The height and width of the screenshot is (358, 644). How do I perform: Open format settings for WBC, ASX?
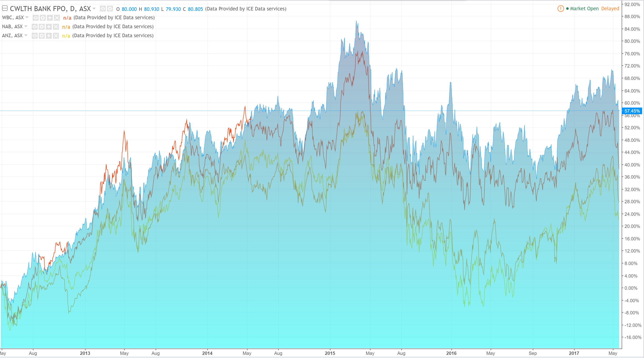(43, 18)
